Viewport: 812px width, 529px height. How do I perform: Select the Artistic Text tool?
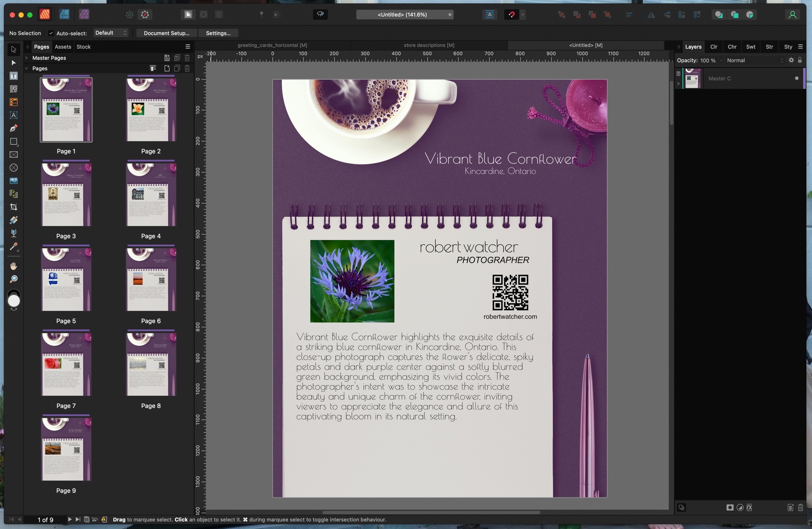[x=13, y=115]
